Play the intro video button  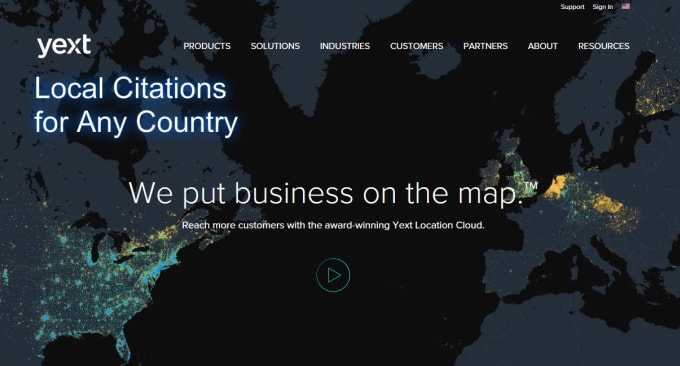pos(333,275)
